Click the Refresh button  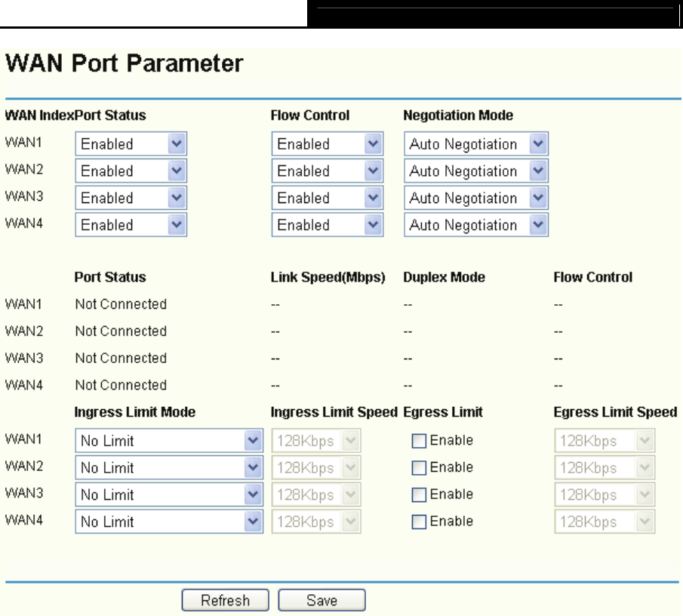coord(225,601)
